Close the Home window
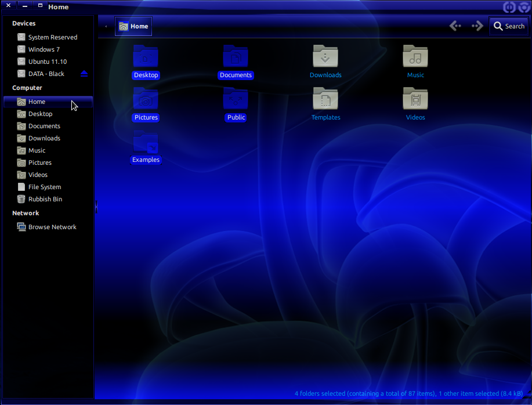The image size is (532, 405). pos(9,5)
